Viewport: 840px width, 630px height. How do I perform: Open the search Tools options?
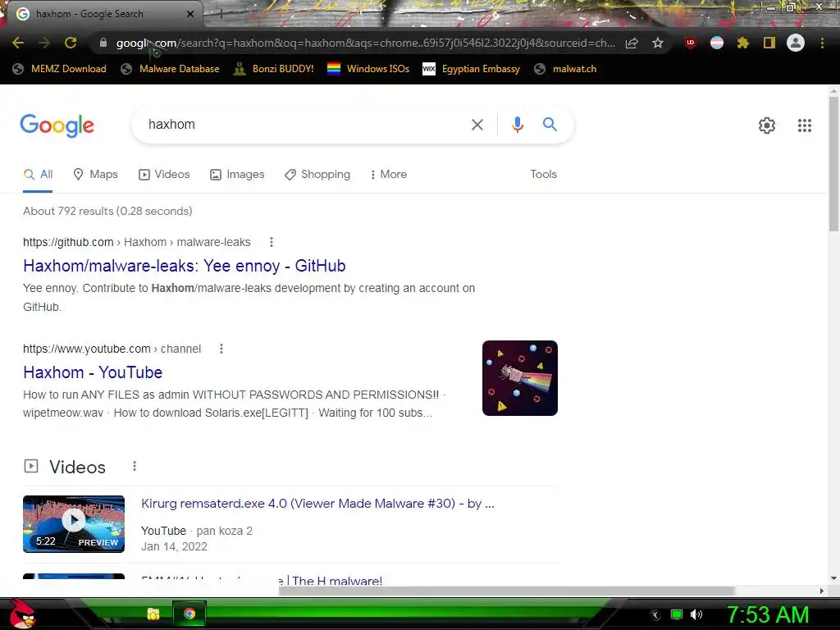[543, 174]
